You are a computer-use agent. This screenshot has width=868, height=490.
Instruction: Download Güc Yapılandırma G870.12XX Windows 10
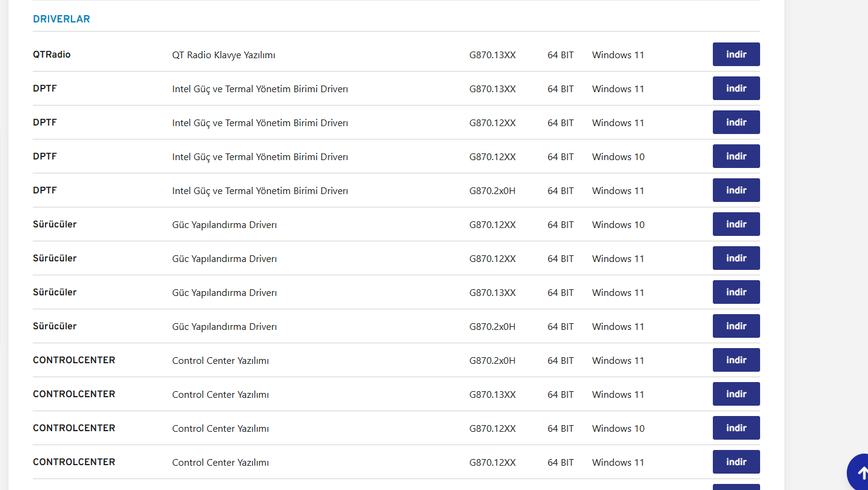pos(736,224)
